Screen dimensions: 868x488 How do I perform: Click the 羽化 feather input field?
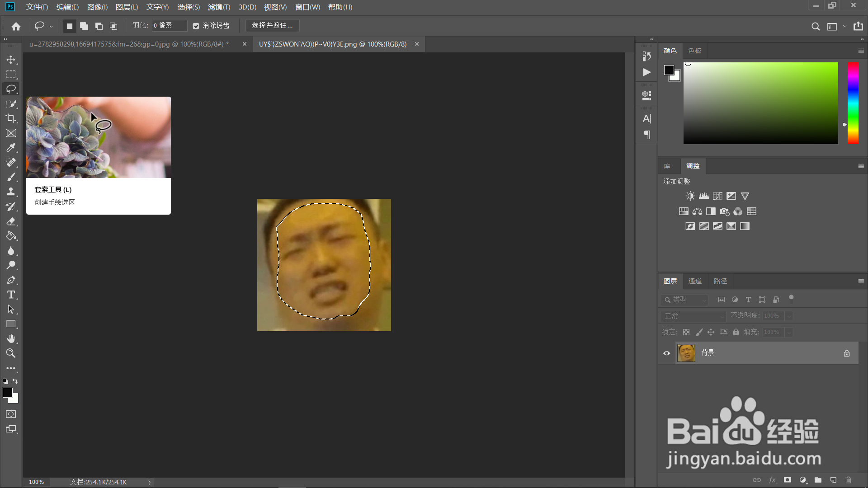pyautogui.click(x=169, y=25)
